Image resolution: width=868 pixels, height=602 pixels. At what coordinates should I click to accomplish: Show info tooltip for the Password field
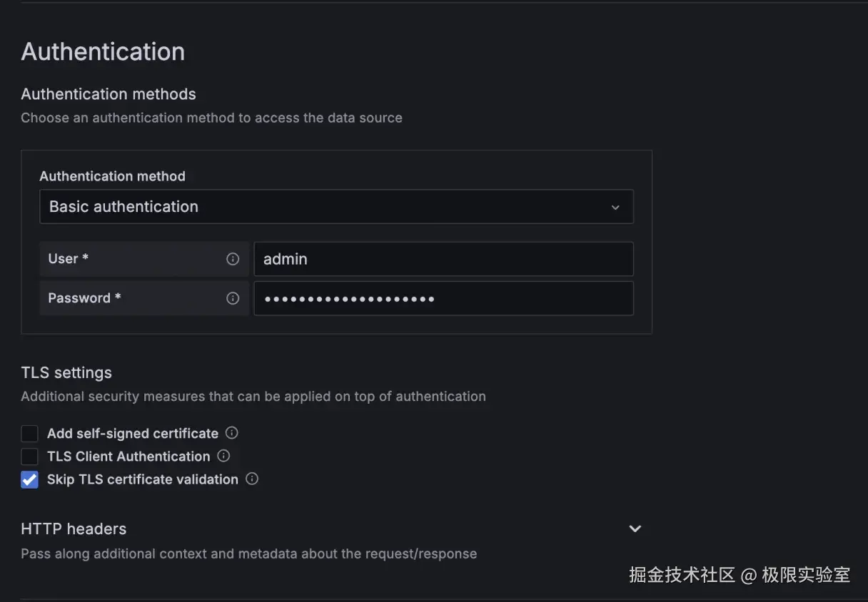pyautogui.click(x=233, y=298)
